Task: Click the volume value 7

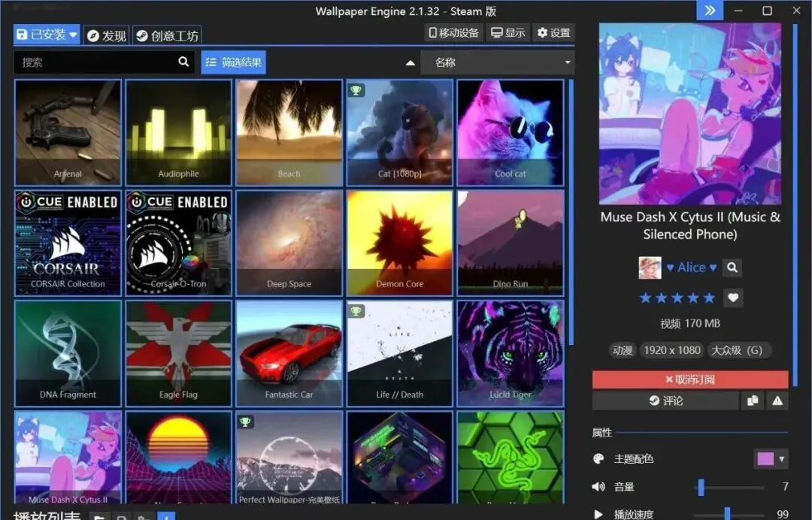Action: tap(785, 486)
